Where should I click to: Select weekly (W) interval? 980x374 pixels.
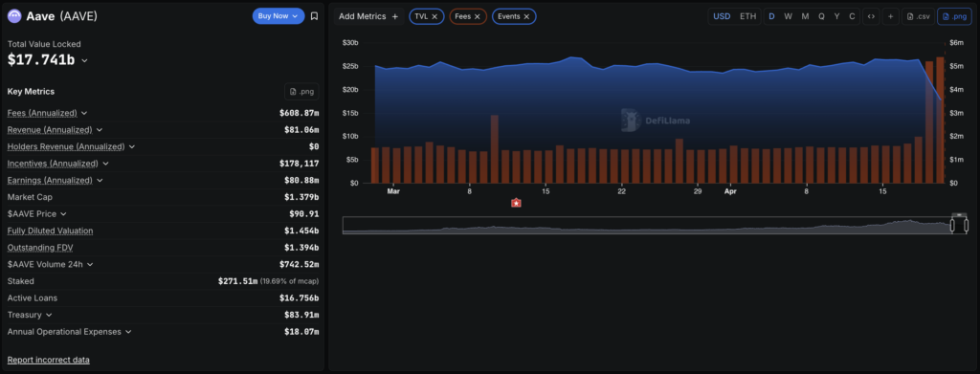pos(789,17)
